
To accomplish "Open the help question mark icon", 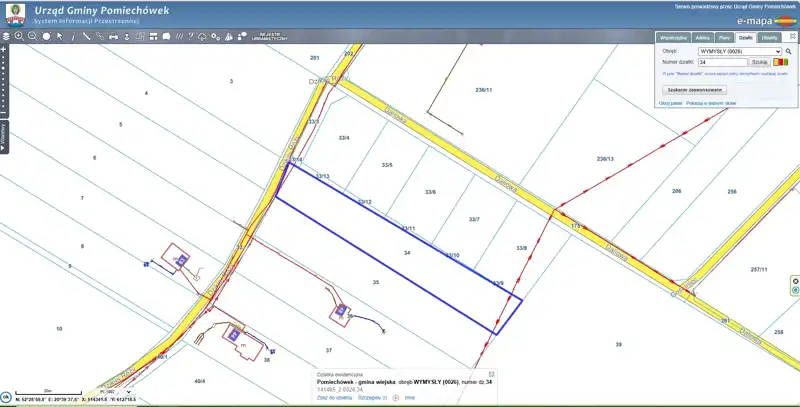I will tap(188, 36).
